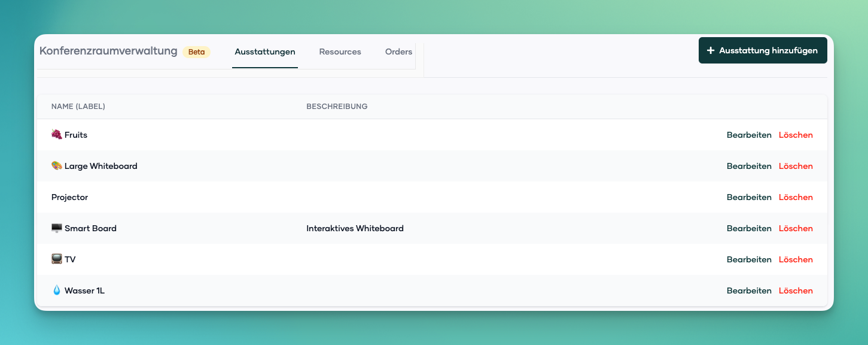This screenshot has width=868, height=345.
Task: Click the monitor icon next to Smart Board
Action: pos(57,228)
